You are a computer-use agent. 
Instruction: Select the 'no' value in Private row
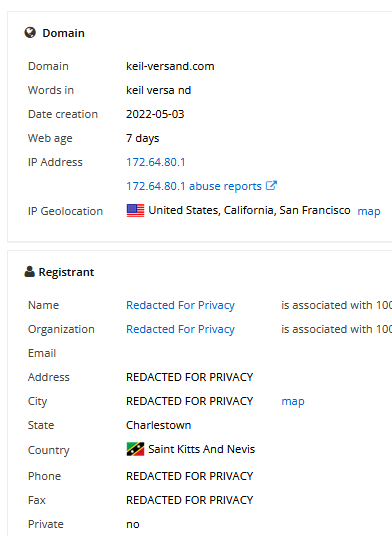click(133, 524)
